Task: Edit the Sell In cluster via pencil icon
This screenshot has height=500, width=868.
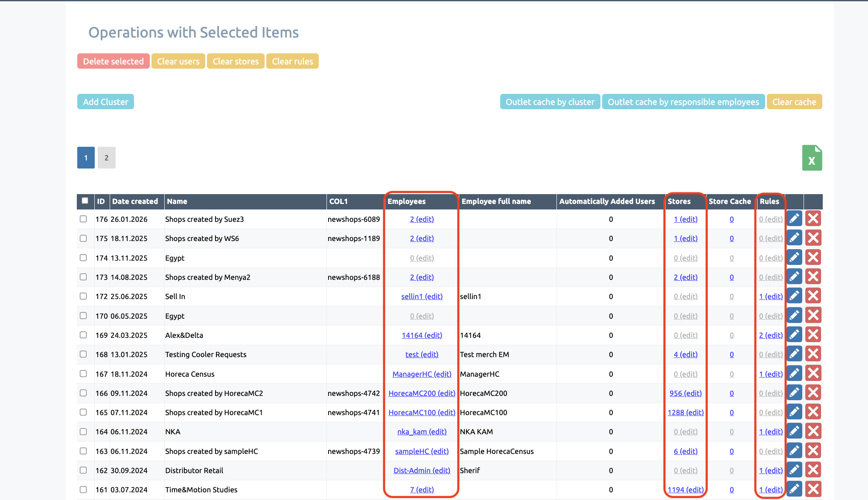Action: [794, 296]
